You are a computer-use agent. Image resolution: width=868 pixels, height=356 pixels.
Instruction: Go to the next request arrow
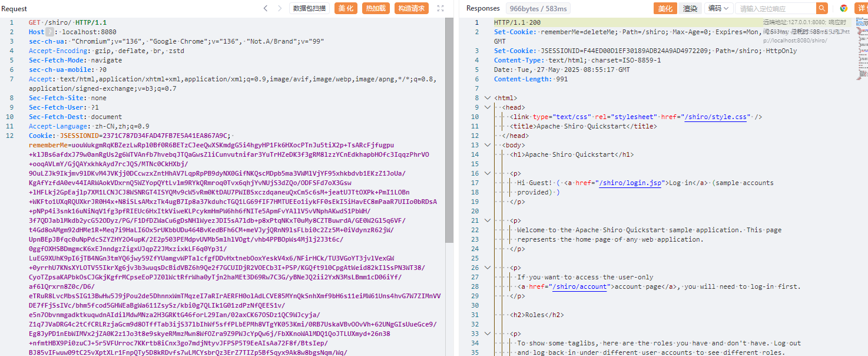click(280, 8)
